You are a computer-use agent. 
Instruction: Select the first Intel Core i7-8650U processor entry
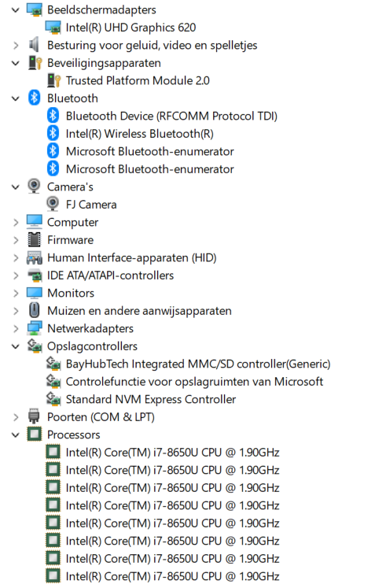tap(173, 453)
